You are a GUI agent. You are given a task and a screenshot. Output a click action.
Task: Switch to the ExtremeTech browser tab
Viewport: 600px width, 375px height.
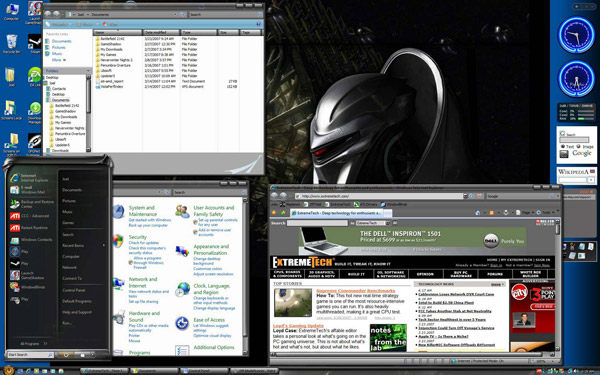click(336, 213)
